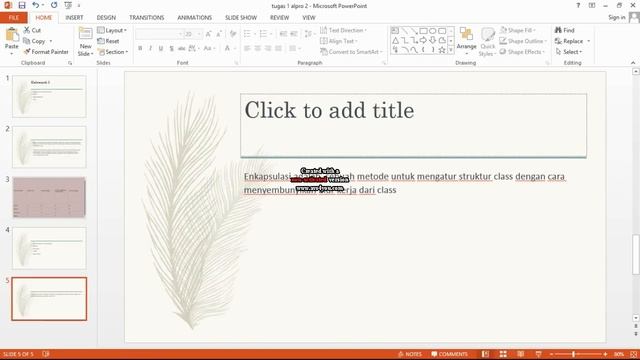Center the text
The height and width of the screenshot is (360, 640).
click(x=258, y=49)
